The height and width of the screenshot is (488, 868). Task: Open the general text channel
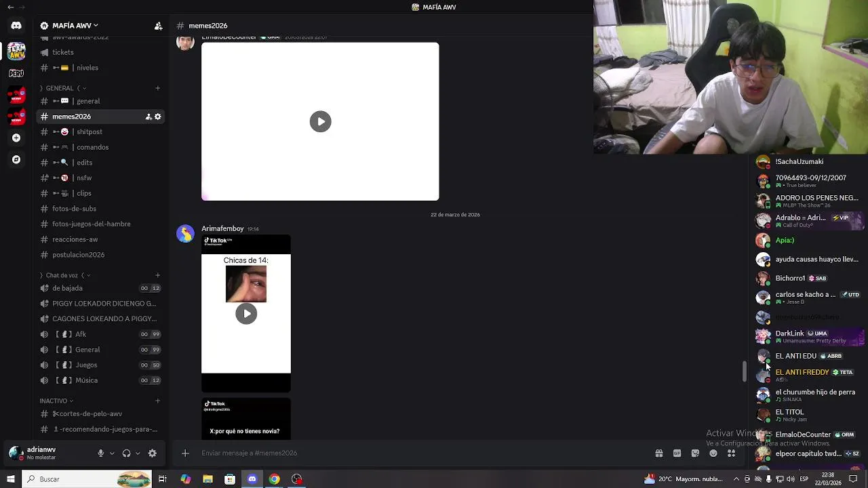click(100, 101)
